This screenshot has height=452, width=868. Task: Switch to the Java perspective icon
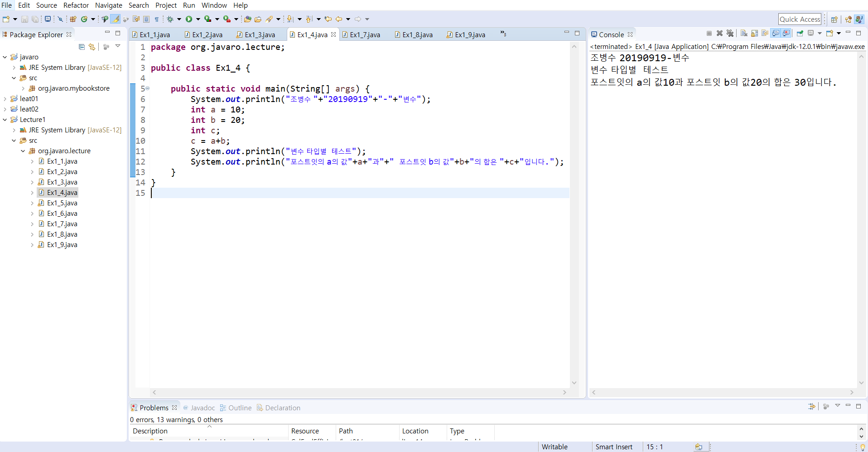859,19
